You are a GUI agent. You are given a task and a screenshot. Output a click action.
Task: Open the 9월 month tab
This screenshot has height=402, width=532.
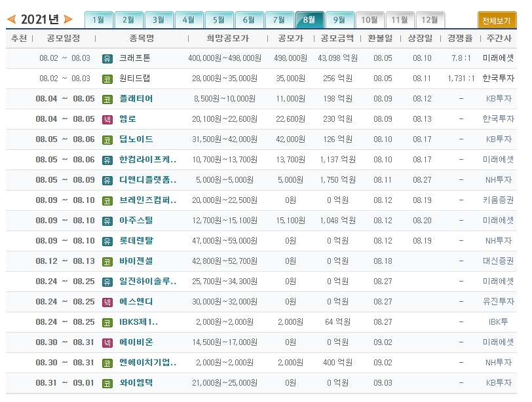[x=339, y=20]
